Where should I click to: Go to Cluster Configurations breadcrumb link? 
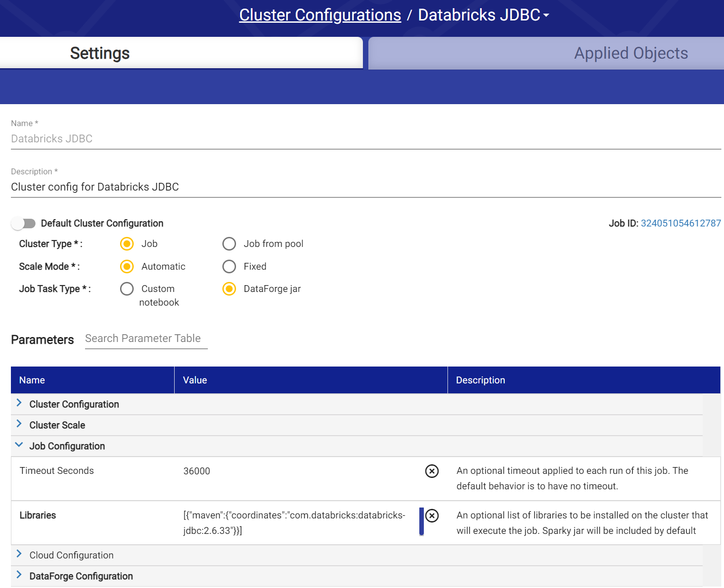pos(320,15)
